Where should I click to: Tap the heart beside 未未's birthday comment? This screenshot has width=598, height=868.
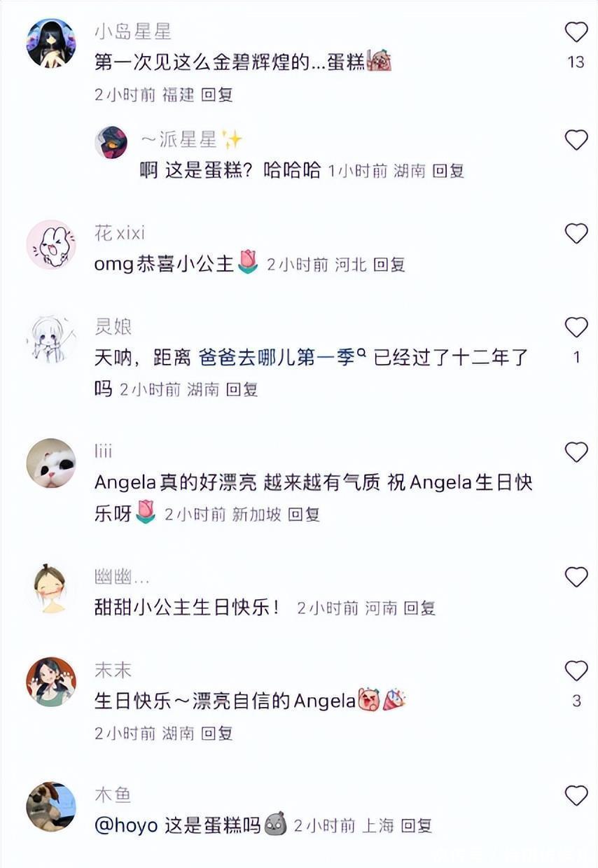(x=576, y=671)
